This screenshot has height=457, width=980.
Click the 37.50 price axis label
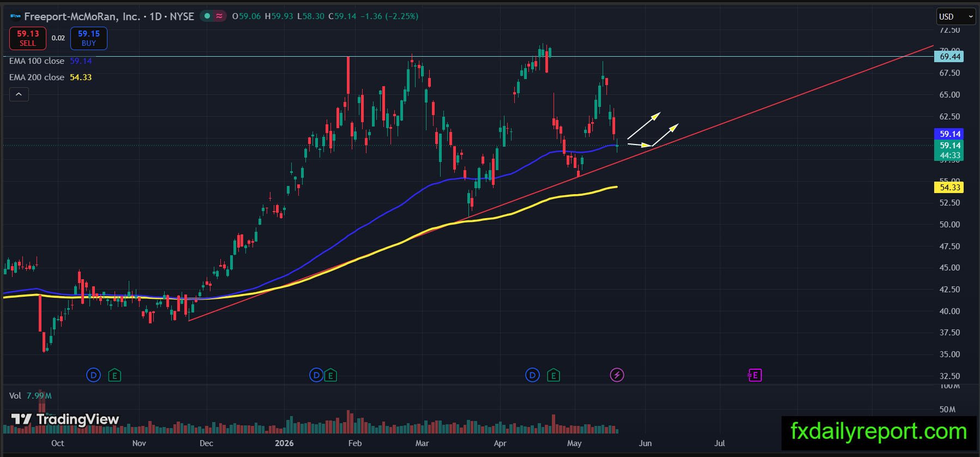[949, 333]
